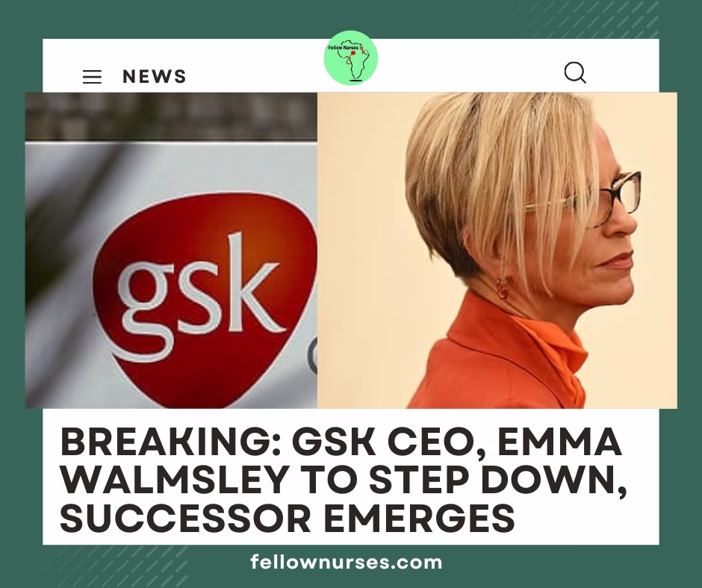Open the GSK sign photo
Image resolution: width=702 pixels, height=588 pixels.
click(171, 250)
